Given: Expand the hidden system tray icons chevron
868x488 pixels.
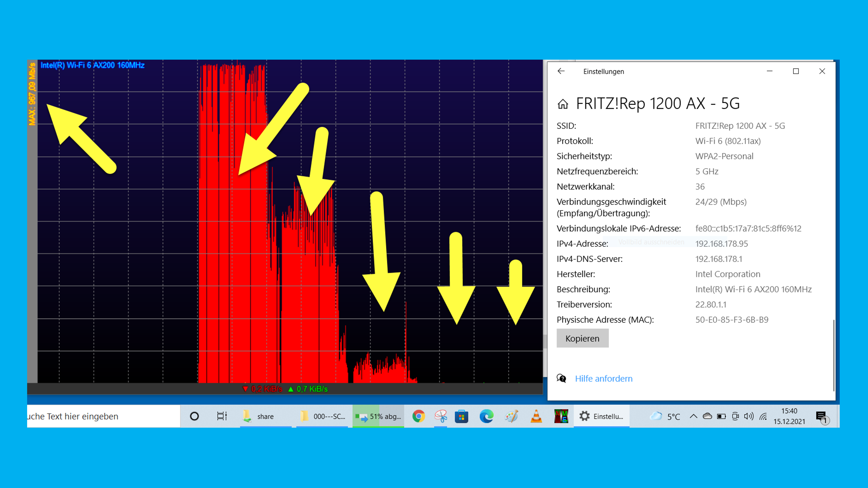Looking at the screenshot, I should pyautogui.click(x=693, y=416).
